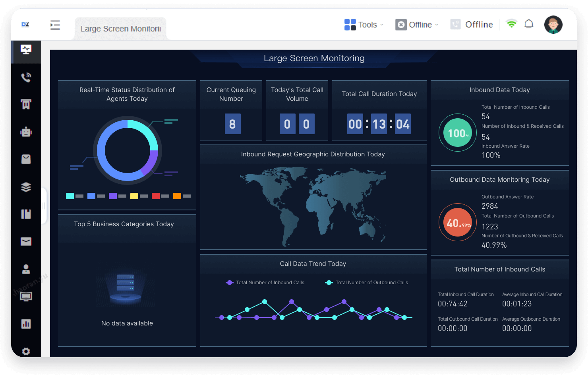Open the bar chart statistics icon in sidebar
Screen dimensions: 588x381
[26, 323]
